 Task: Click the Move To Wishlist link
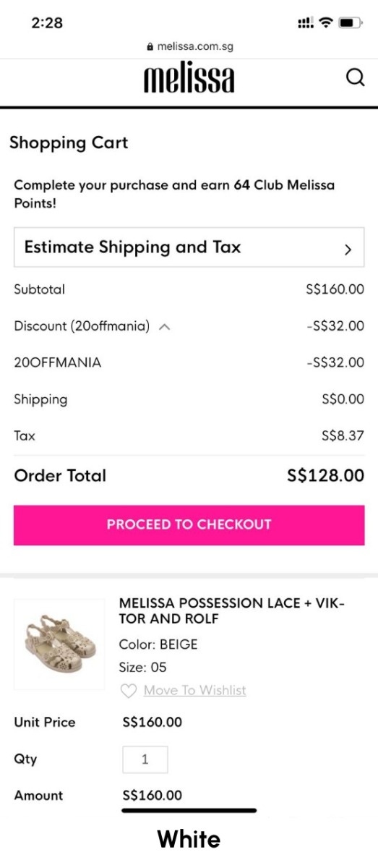click(x=195, y=690)
